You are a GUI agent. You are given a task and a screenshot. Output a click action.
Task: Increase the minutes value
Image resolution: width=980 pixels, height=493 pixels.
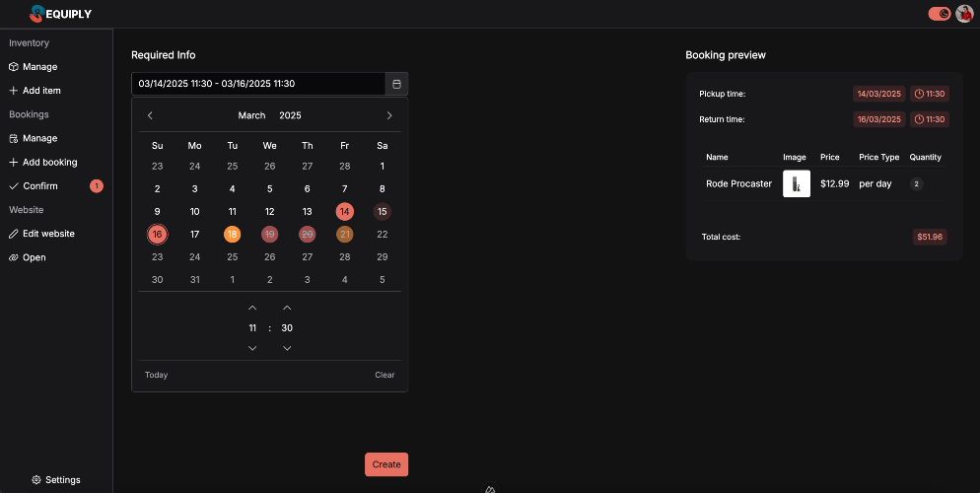287,308
